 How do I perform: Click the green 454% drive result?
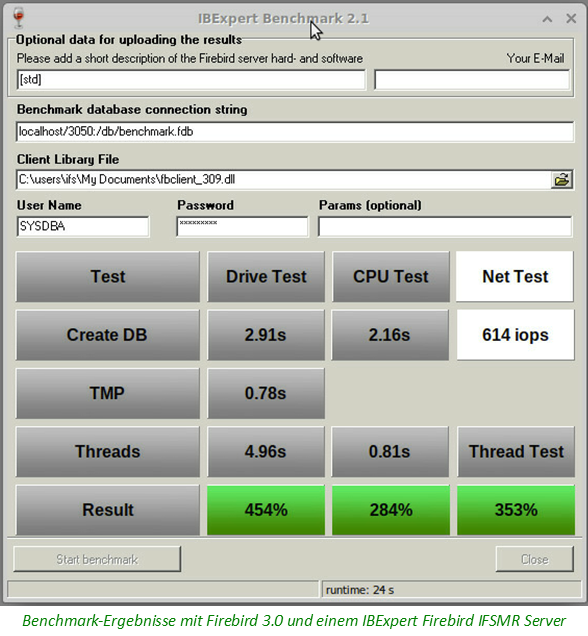(266, 510)
